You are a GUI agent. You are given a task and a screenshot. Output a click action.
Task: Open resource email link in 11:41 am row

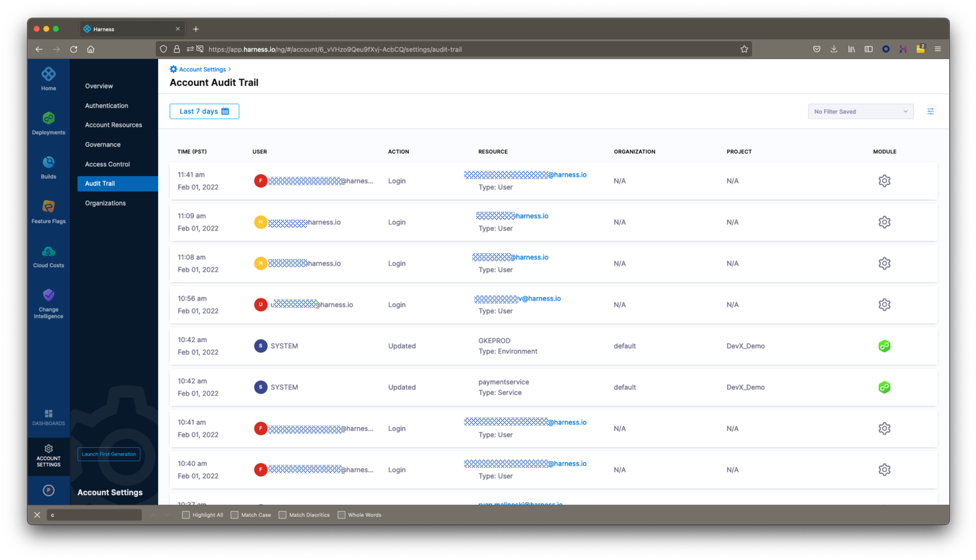coord(525,175)
